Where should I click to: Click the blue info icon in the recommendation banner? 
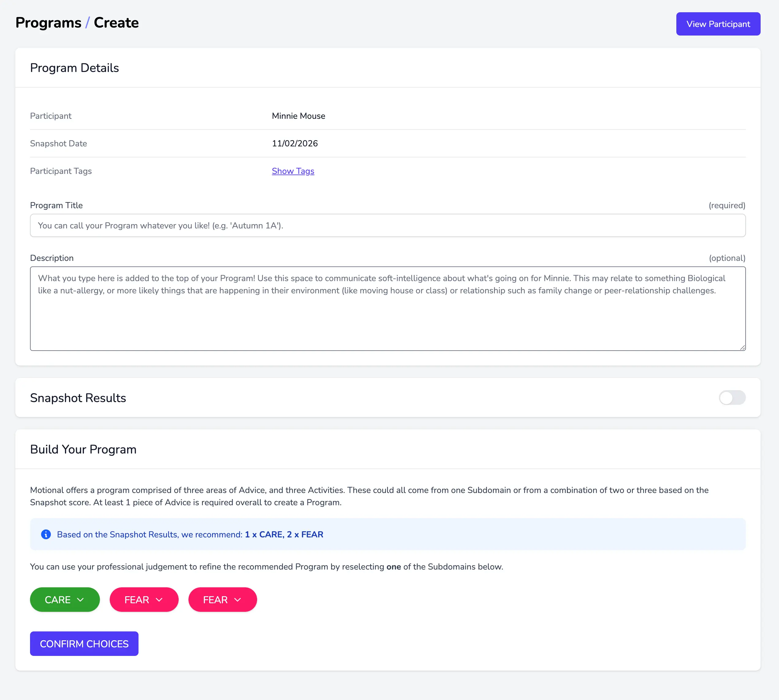pyautogui.click(x=46, y=534)
